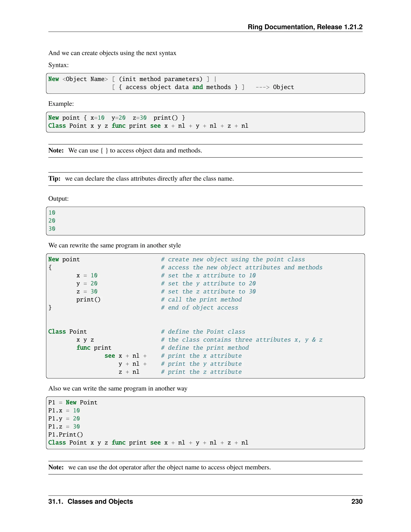This screenshot has height=532, width=411.
Task: Click the 'Example:' label
Action: 61,104
